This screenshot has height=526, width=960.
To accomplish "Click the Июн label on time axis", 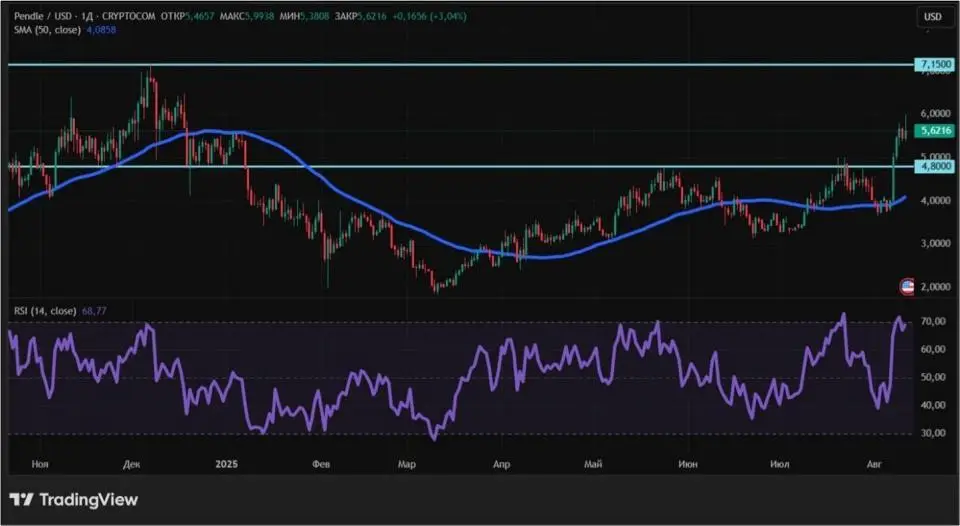I will [688, 464].
